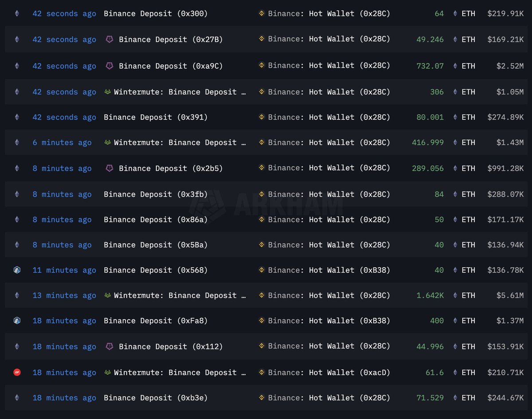Click Ethereum chain icon in the 0x300 row
532x419 pixels.
17,14
